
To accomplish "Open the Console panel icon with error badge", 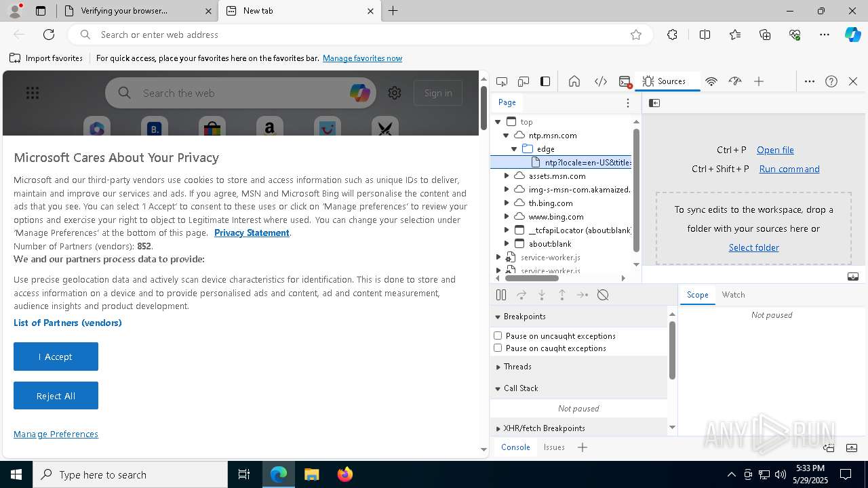I will tap(625, 81).
